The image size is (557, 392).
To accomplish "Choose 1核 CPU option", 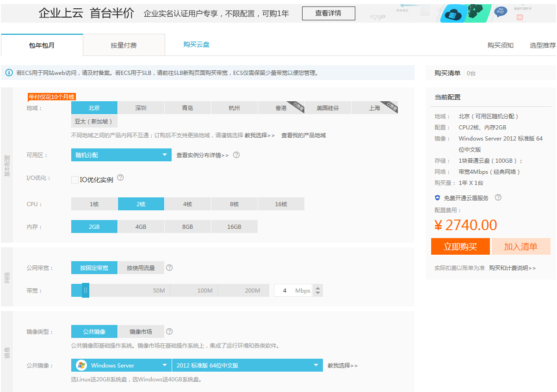I will point(94,204).
